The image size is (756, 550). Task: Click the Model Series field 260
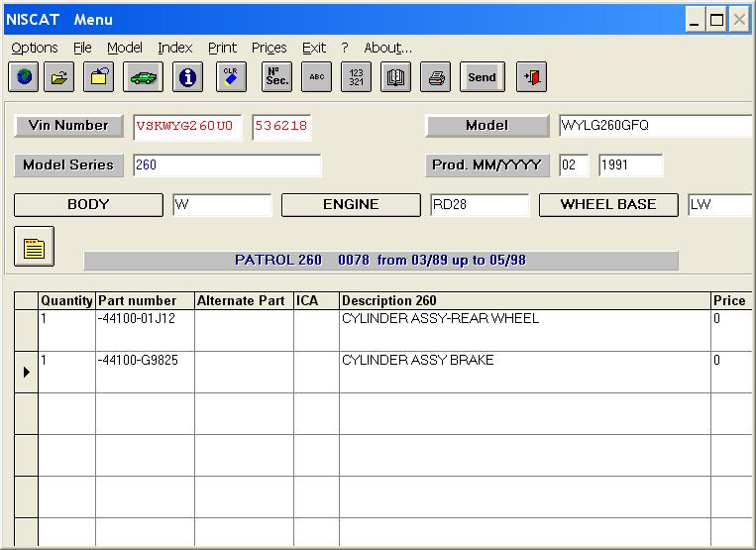click(227, 165)
